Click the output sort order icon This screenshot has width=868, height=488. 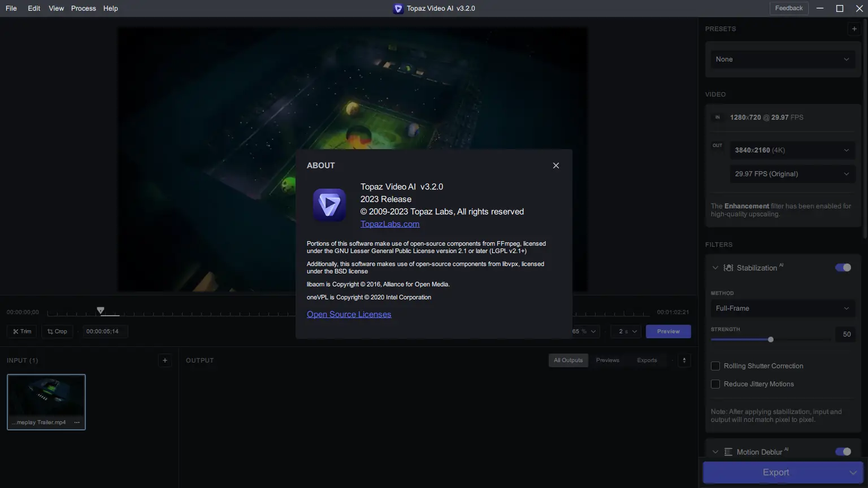click(x=684, y=360)
